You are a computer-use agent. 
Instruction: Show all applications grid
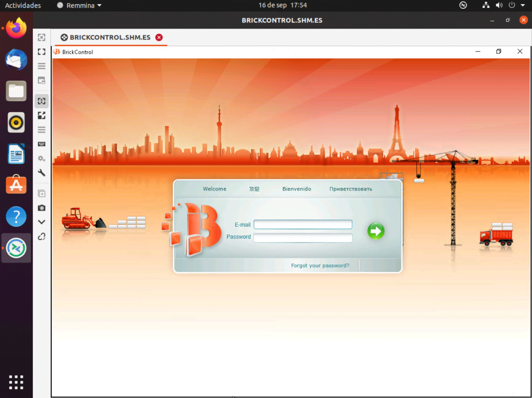point(16,382)
